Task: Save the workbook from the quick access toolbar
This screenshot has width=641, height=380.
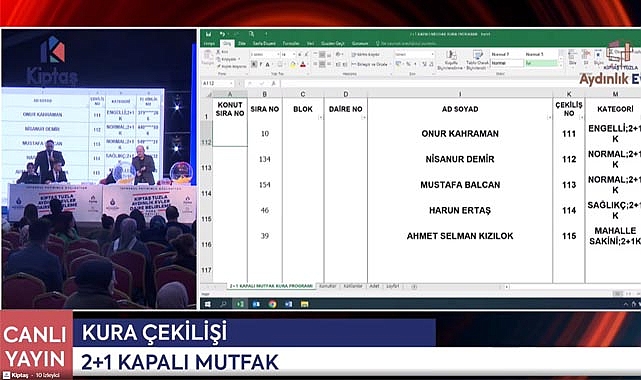Action: [208, 34]
